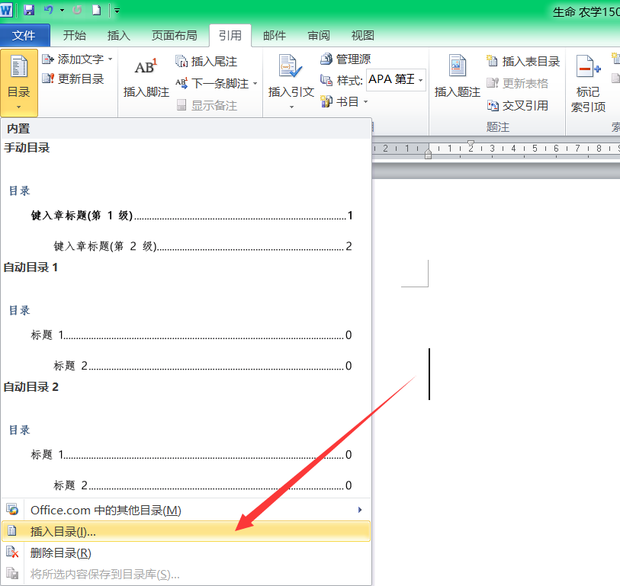Go to the 邮件 tab
The width and height of the screenshot is (620, 586).
coord(274,36)
